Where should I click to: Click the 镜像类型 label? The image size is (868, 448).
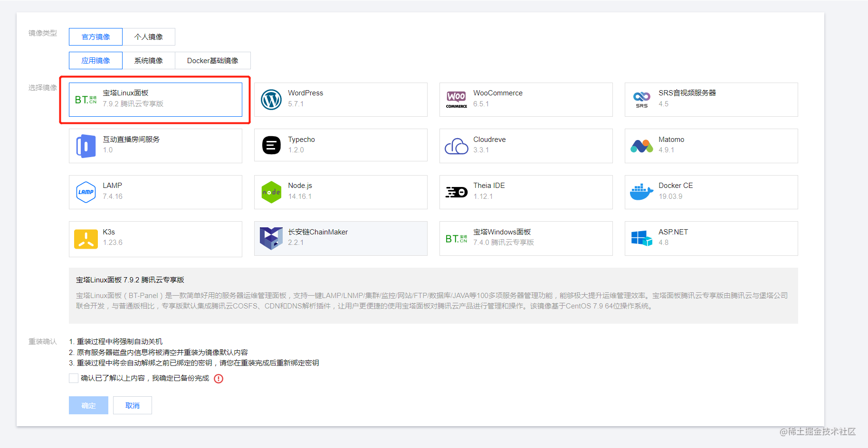tap(43, 33)
